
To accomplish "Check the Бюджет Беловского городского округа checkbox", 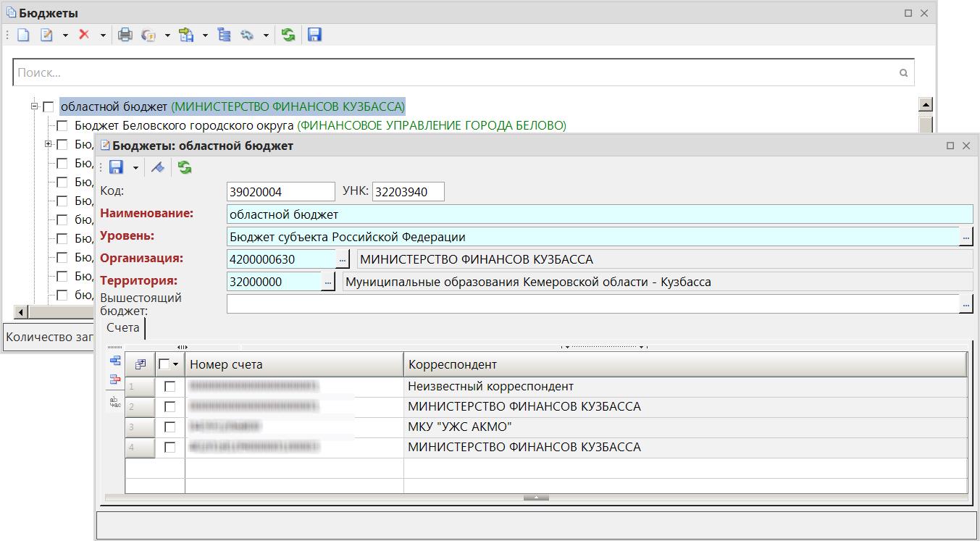I will coord(62,126).
